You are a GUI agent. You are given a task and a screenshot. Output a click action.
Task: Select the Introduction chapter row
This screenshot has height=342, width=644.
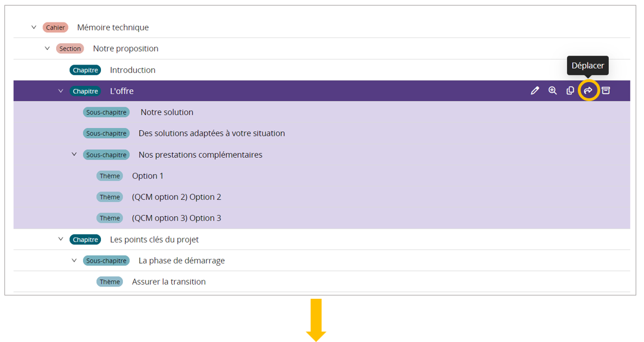pyautogui.click(x=132, y=70)
